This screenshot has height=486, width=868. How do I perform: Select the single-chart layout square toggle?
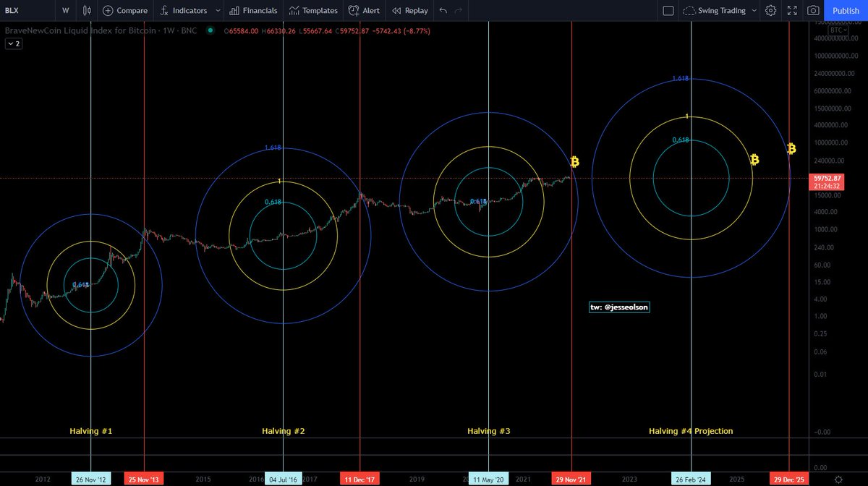[x=668, y=10]
